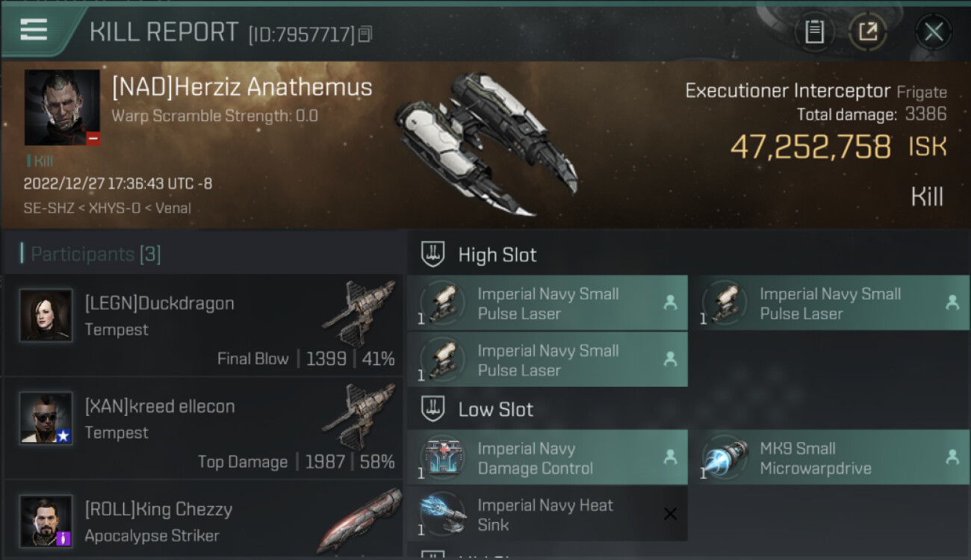Collapse the Low Slot section
Image resolution: width=971 pixels, height=560 pixels.
coord(495,409)
